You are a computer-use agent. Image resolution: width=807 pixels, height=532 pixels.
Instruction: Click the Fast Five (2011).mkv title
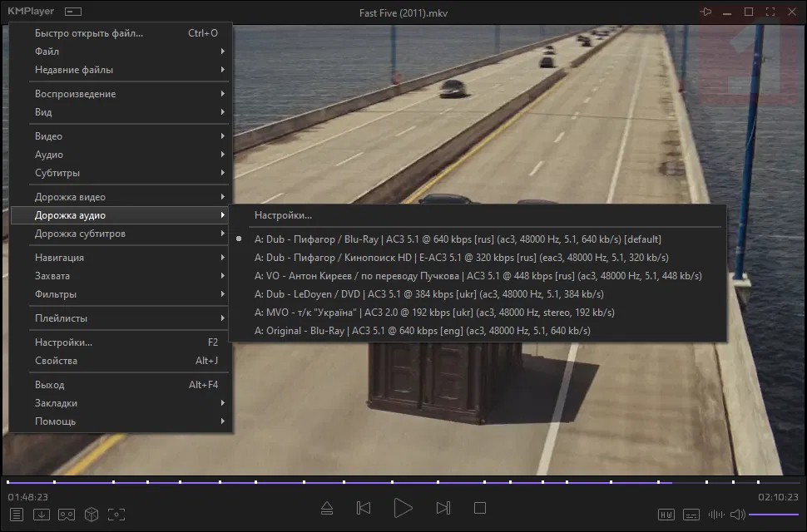(403, 12)
